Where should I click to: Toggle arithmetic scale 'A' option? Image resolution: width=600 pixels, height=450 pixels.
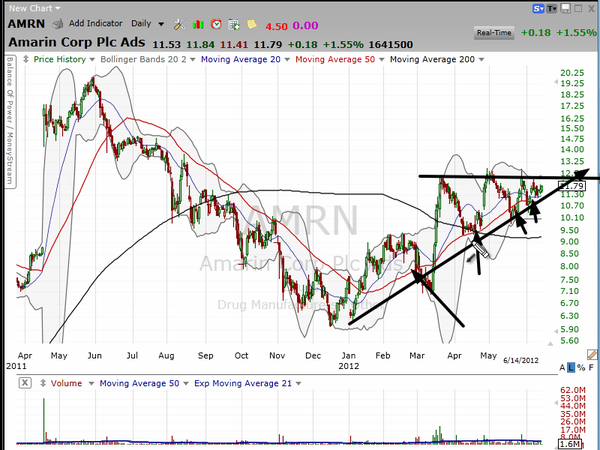click(x=567, y=369)
